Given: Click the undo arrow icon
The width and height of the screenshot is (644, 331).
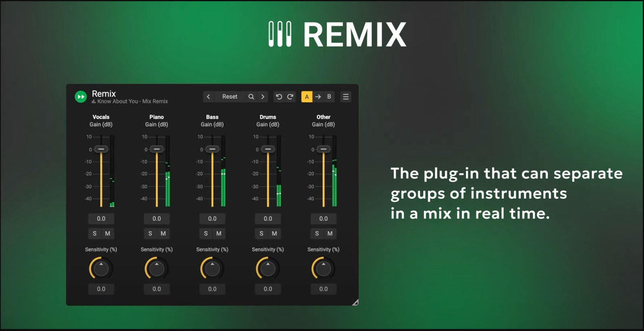Looking at the screenshot, I should click(279, 97).
